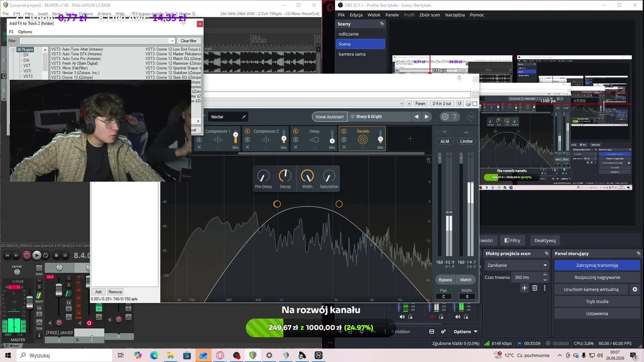
Task: Expand All Plugins tree node
Action: pyautogui.click(x=14, y=50)
